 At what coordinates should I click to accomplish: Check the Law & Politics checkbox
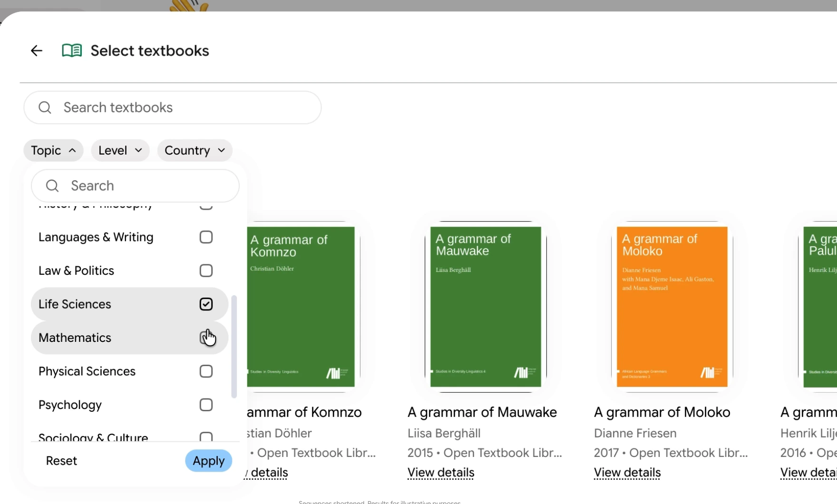[206, 271]
